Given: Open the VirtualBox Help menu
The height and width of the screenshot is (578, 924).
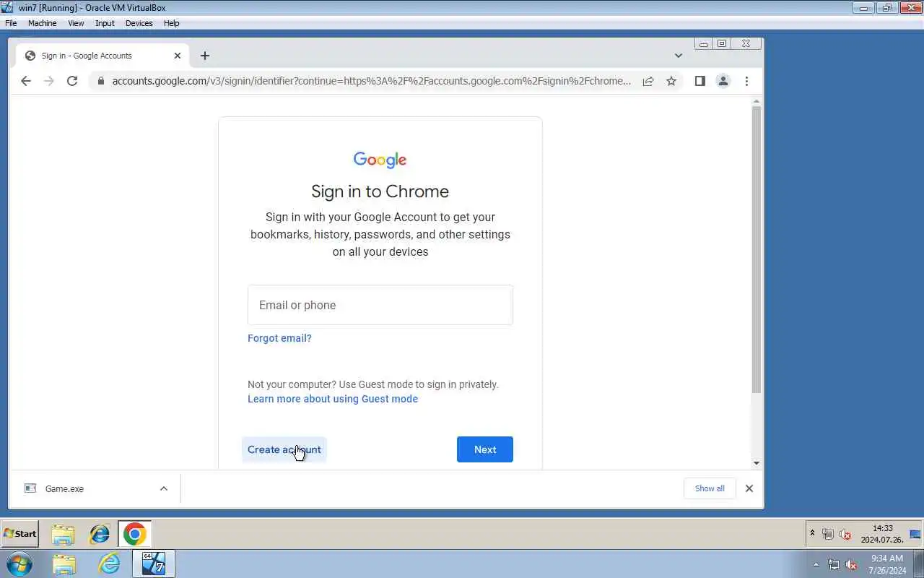Looking at the screenshot, I should coord(171,23).
